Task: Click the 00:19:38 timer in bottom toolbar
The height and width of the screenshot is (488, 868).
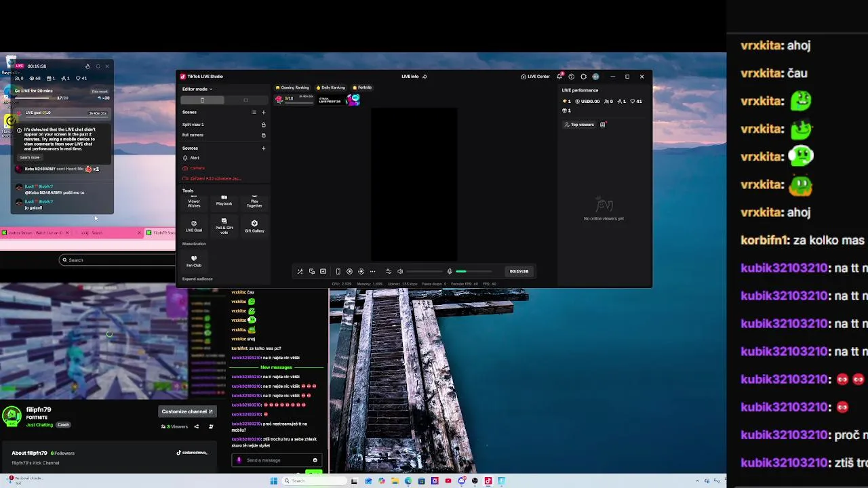Action: (519, 271)
